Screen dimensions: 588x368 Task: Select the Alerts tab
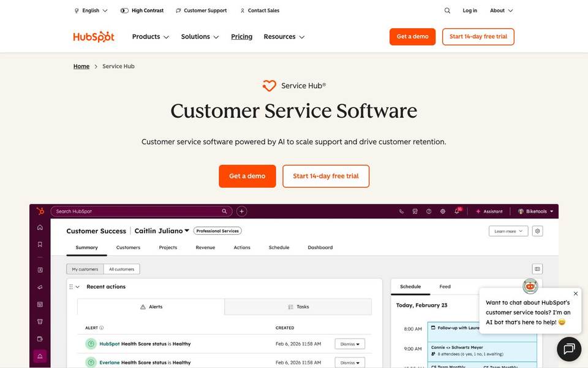point(151,307)
